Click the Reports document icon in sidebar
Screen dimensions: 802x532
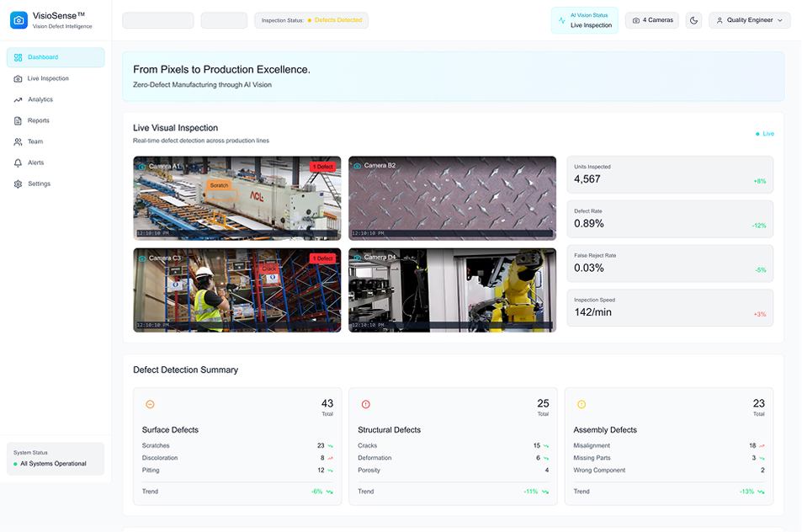[19, 120]
